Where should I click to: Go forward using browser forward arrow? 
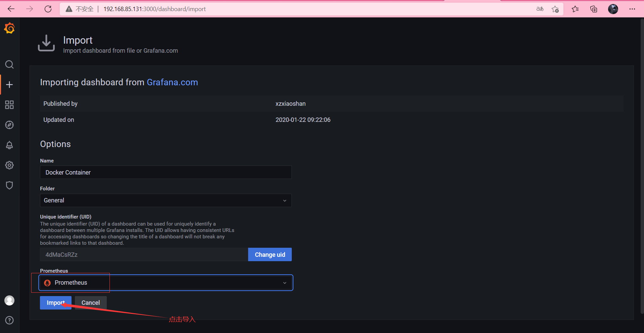click(x=30, y=9)
